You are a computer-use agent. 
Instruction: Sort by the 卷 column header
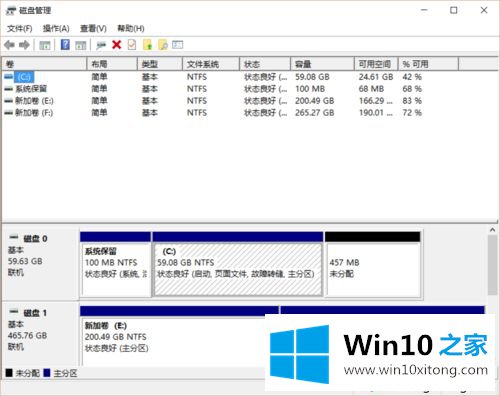[x=44, y=64]
